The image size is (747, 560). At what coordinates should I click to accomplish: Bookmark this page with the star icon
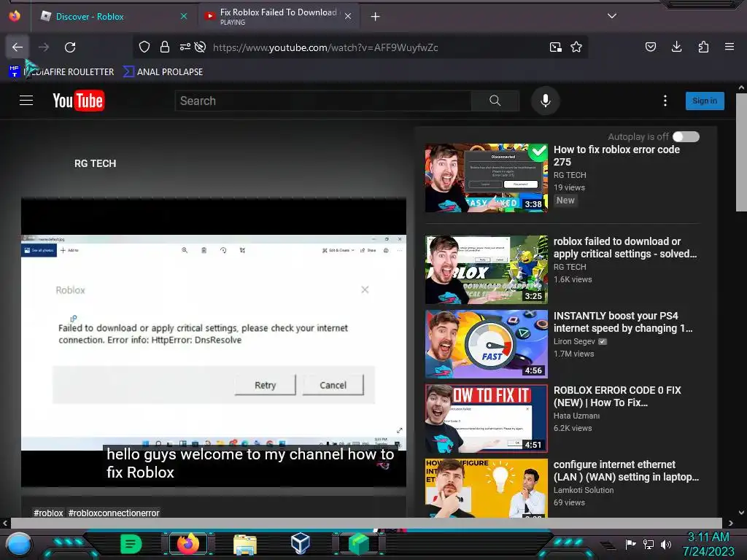pos(576,47)
